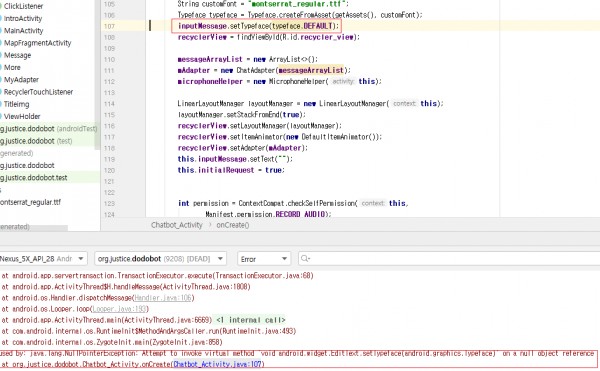Select ViewHolder class entry
The width and height of the screenshot is (600, 371).
(x=22, y=116)
